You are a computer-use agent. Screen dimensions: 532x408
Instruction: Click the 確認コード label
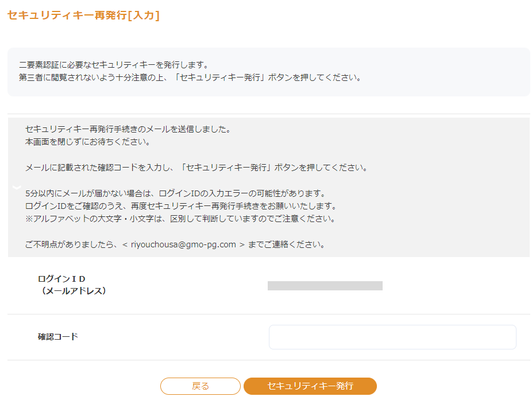[58, 336]
